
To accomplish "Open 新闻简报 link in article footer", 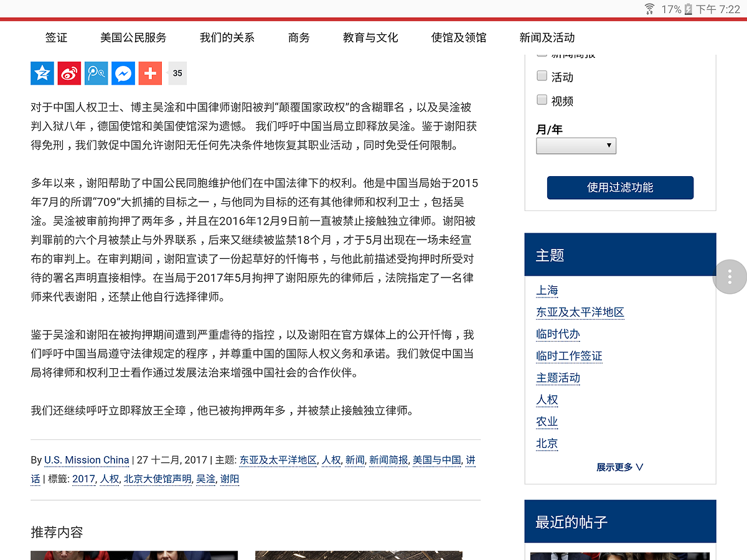I will click(388, 460).
